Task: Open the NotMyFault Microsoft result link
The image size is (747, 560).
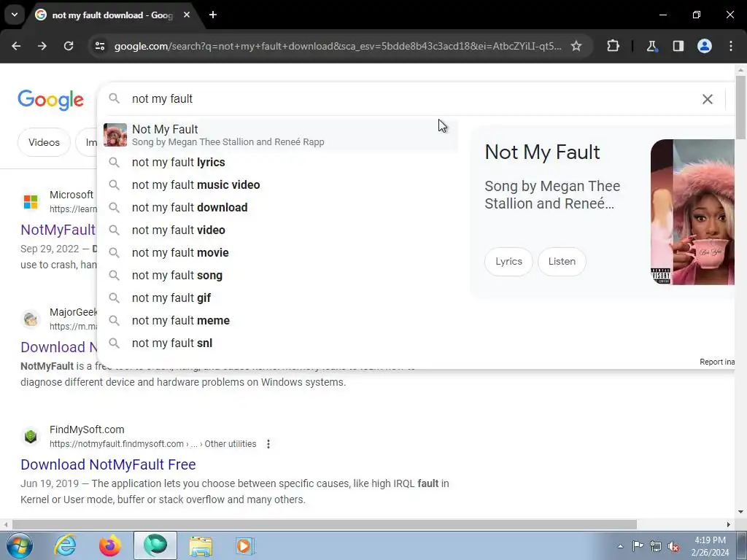Action: pos(58,230)
